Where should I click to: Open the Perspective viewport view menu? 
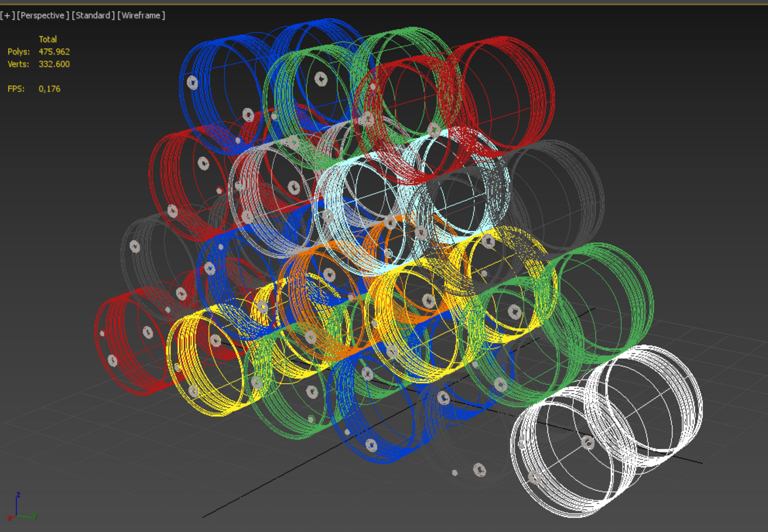[43, 15]
